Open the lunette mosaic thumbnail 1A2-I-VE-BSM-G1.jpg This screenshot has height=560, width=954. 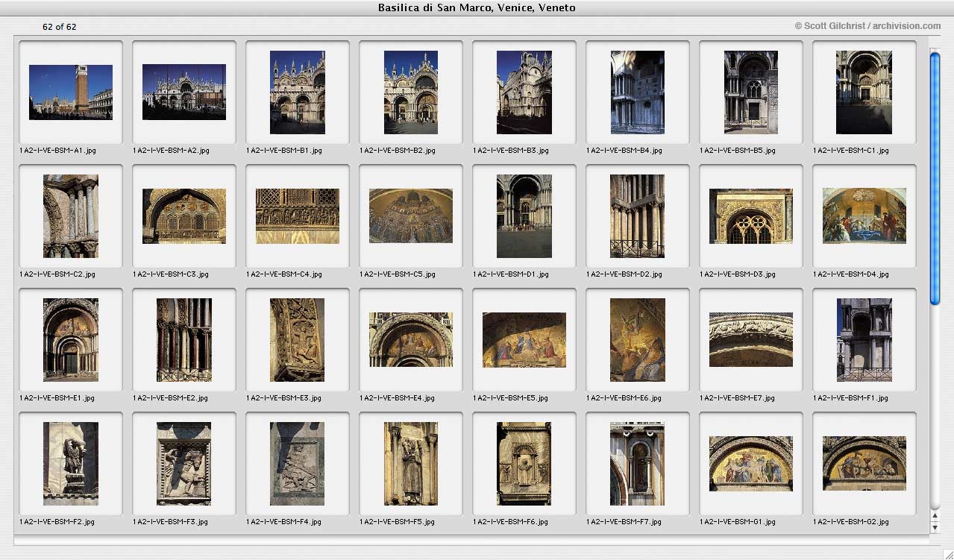751,464
